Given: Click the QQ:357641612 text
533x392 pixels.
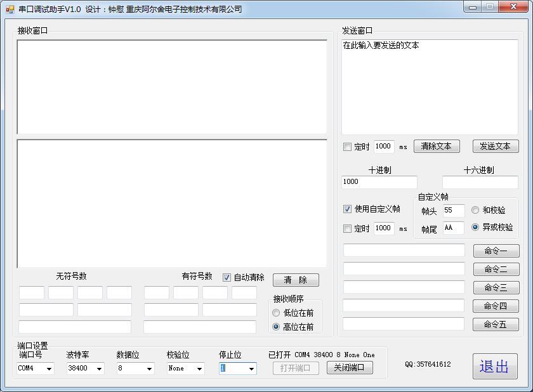Looking at the screenshot, I should coord(428,365).
